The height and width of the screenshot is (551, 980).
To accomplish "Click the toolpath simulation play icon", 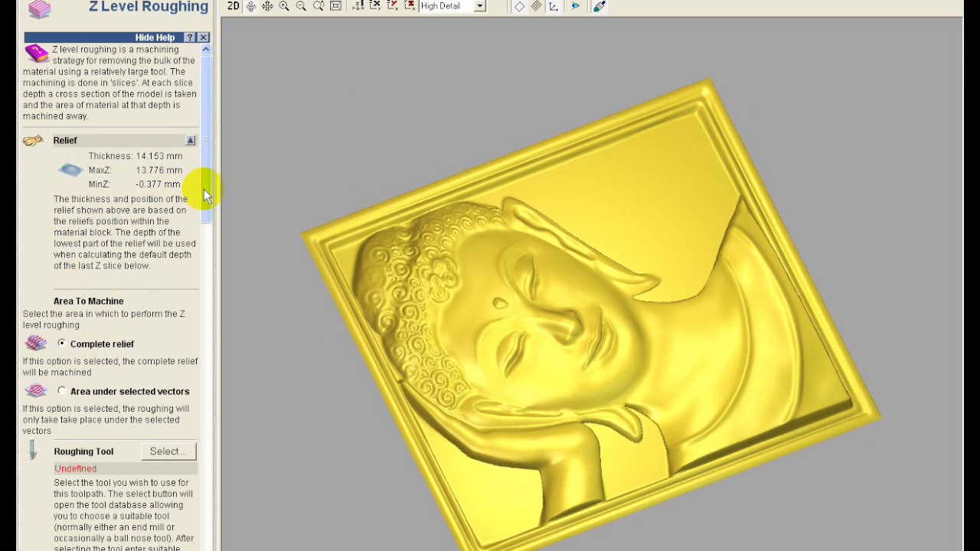I will [576, 6].
